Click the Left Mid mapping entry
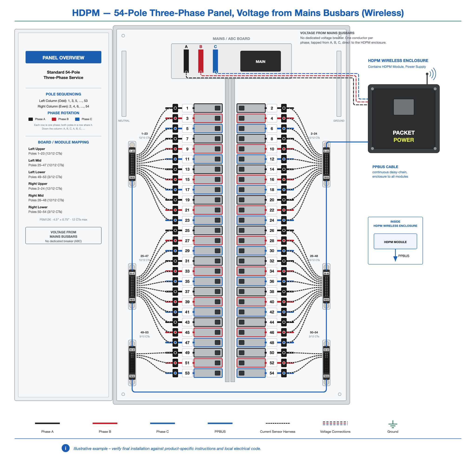The image size is (476, 459). [46, 163]
